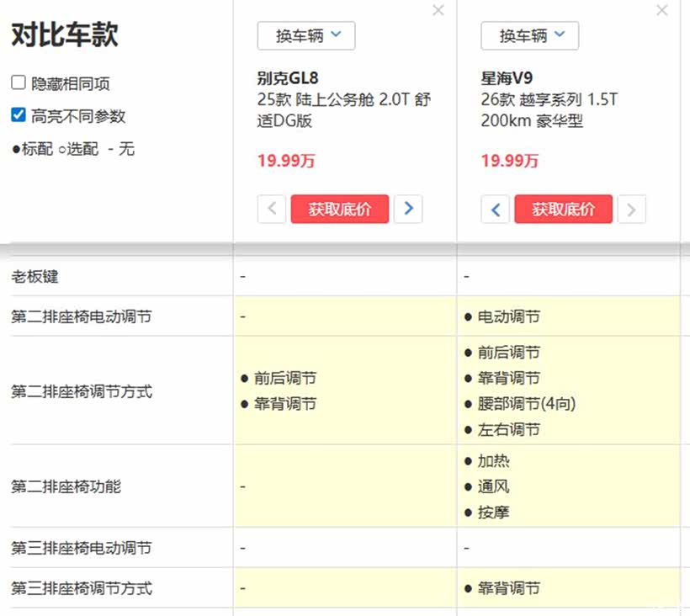The height and width of the screenshot is (616, 690).
Task: Click the next arrow under 星海V9
Action: tap(632, 210)
